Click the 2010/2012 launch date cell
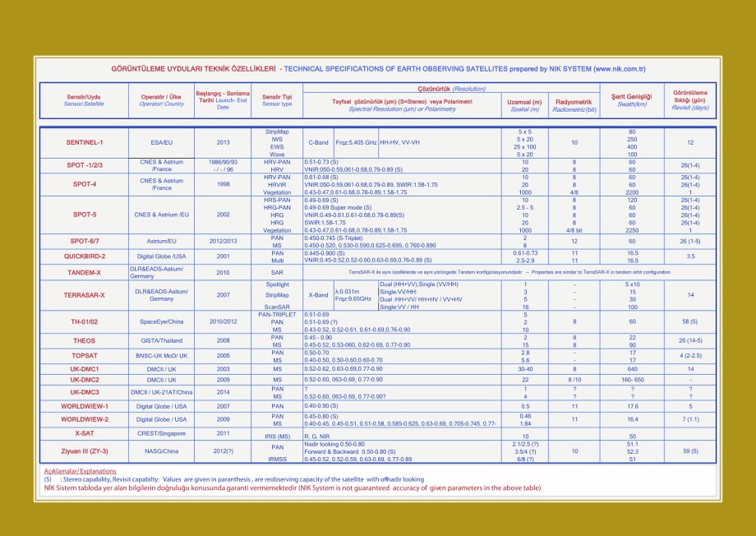 tap(223, 321)
